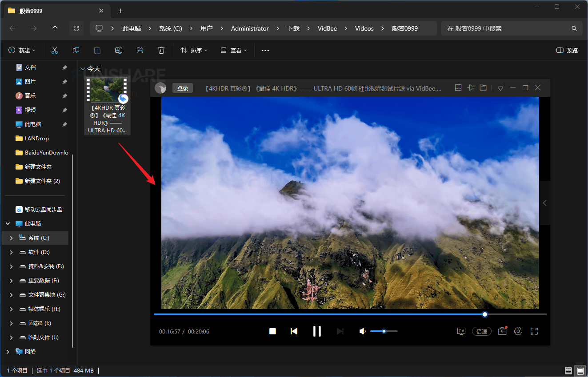Open player settings gear
588x377 pixels.
coord(518,331)
